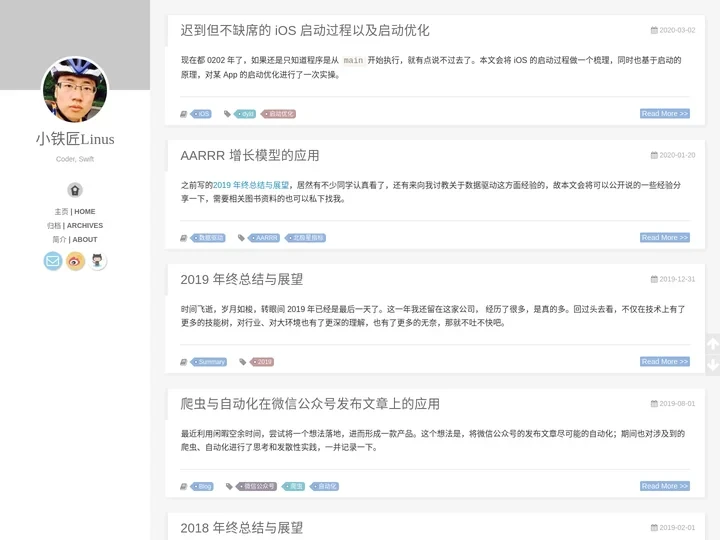Click the author's avatar photo
The width and height of the screenshot is (720, 540).
(75, 90)
